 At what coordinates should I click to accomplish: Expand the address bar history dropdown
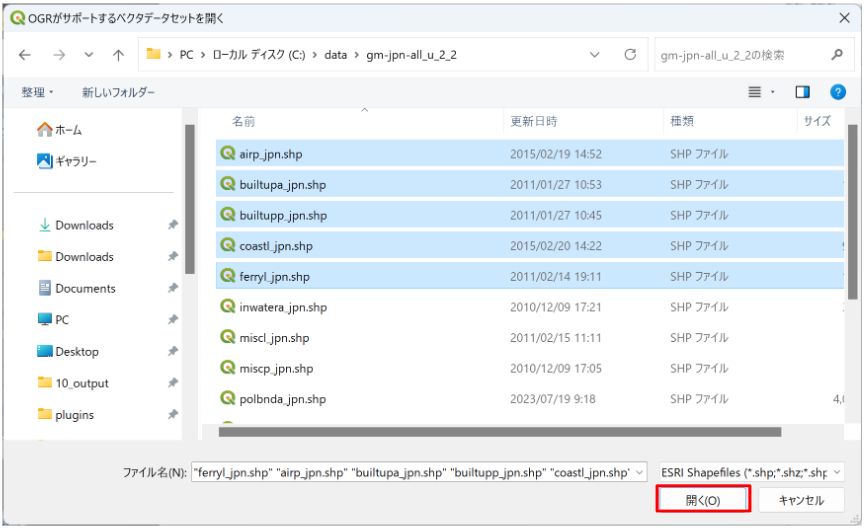(595, 55)
